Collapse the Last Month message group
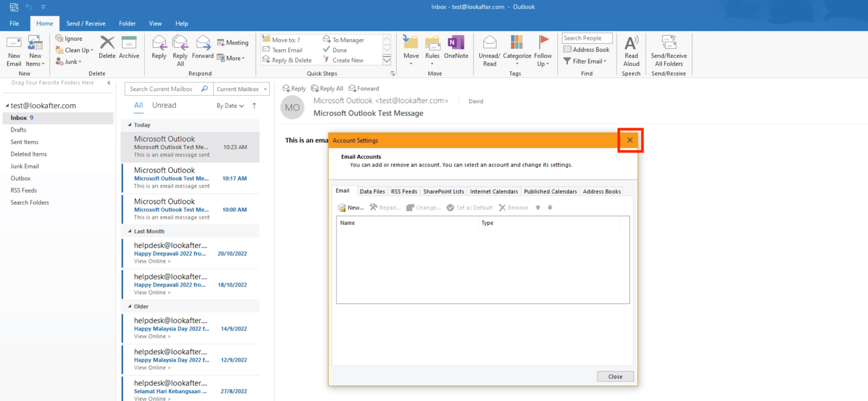 pos(130,231)
